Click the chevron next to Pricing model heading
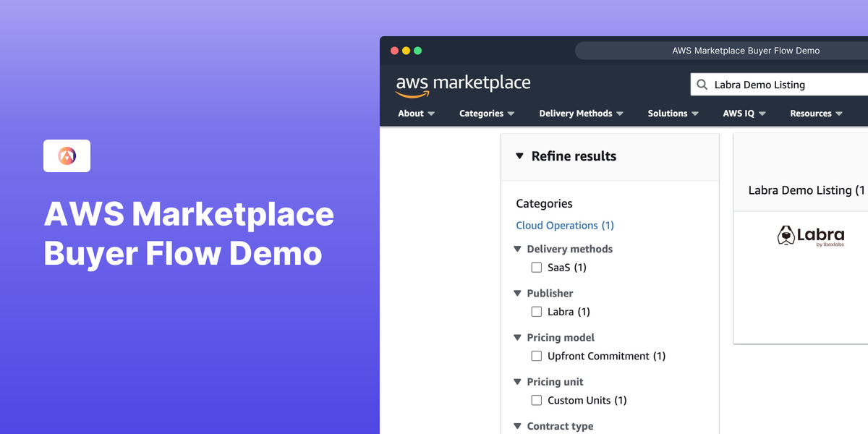Viewport: 868px width, 434px height. 517,337
